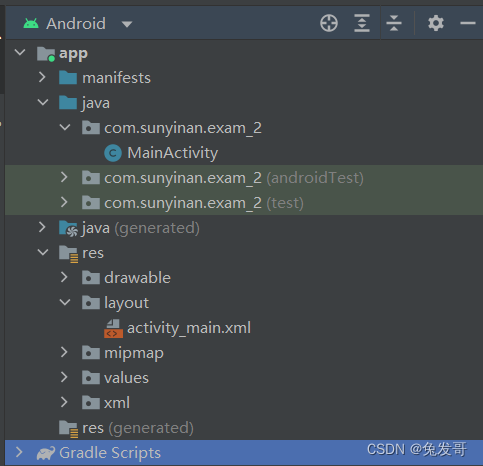The image size is (483, 466).
Task: Expand the androidTest package
Action: [64, 177]
